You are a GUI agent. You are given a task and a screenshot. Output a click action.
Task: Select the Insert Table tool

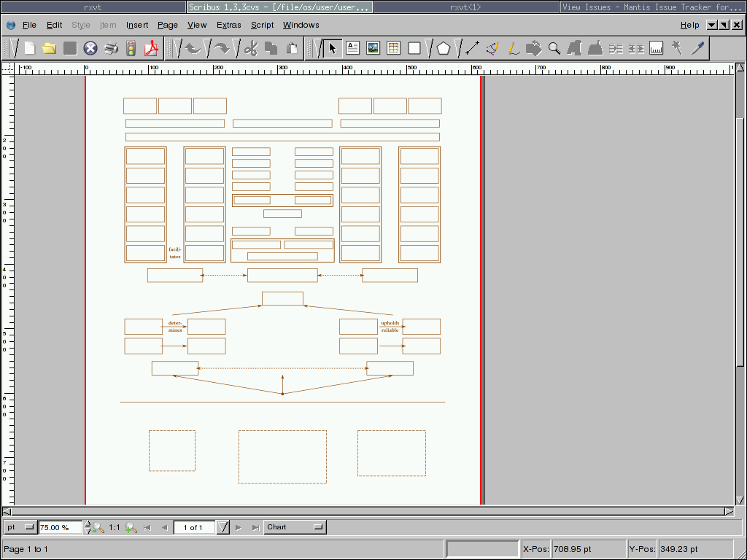point(393,49)
